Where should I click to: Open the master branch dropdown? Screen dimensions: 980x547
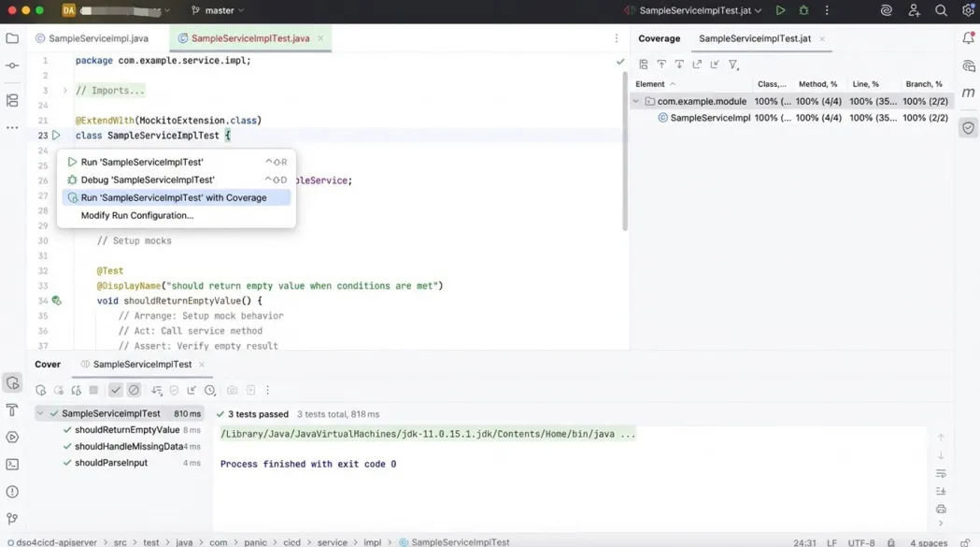(x=219, y=11)
